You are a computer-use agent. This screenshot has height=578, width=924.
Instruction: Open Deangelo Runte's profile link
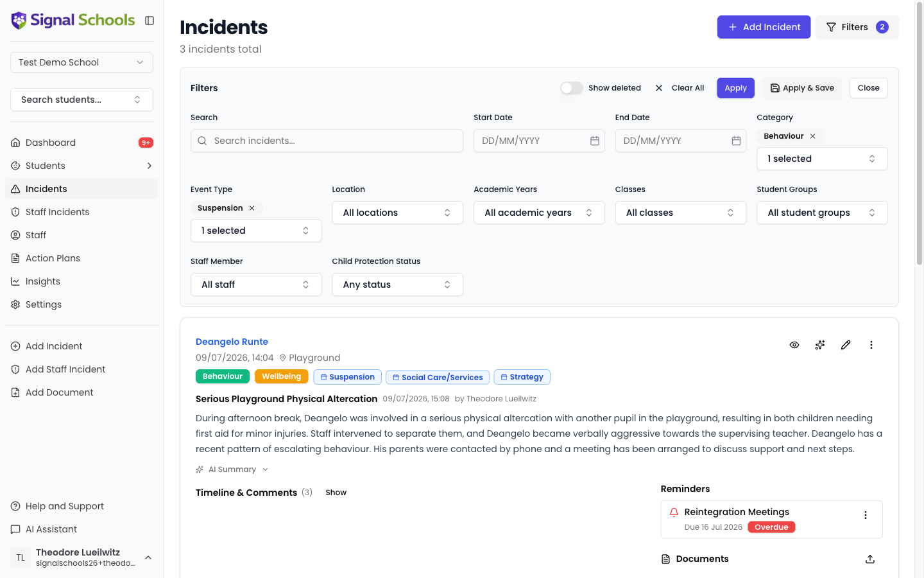click(x=232, y=342)
